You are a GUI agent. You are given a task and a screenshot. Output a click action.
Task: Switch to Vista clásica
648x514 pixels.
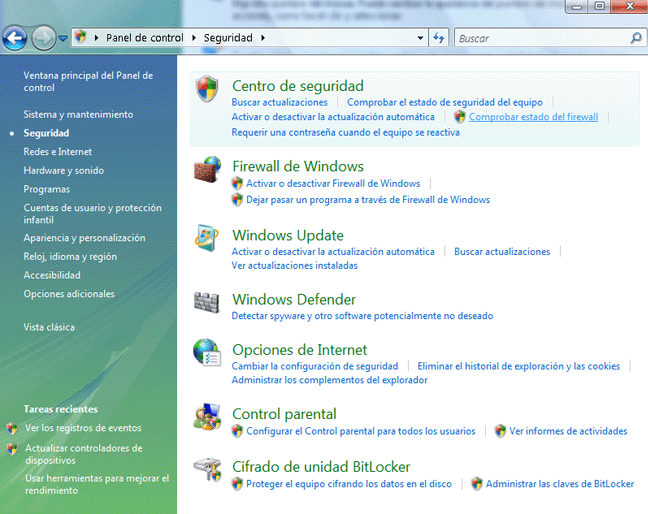click(49, 327)
